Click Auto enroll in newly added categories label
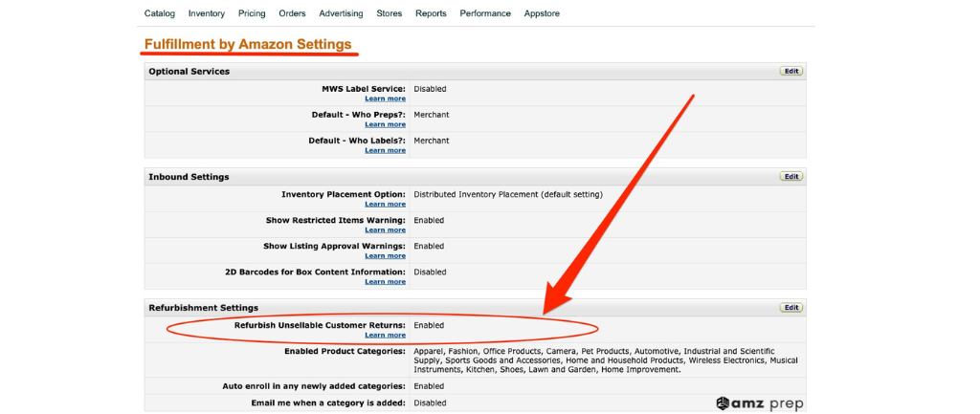Screen dimensions: 980x414 (x=314, y=386)
